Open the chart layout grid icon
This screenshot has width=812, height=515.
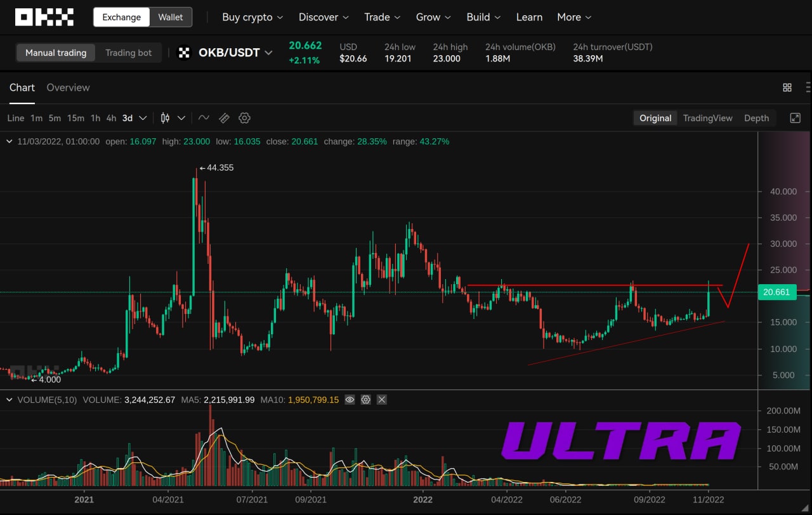[x=787, y=88]
